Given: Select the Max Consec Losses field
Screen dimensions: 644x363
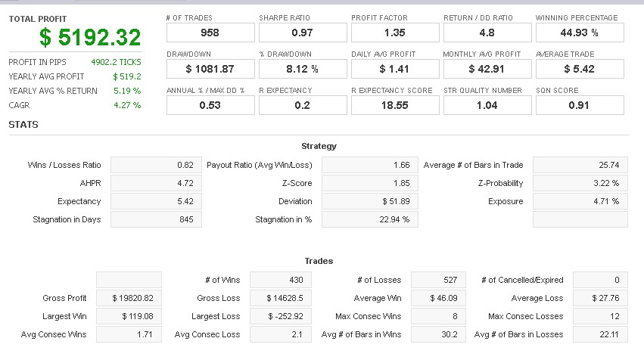Looking at the screenshot, I should point(600,316).
